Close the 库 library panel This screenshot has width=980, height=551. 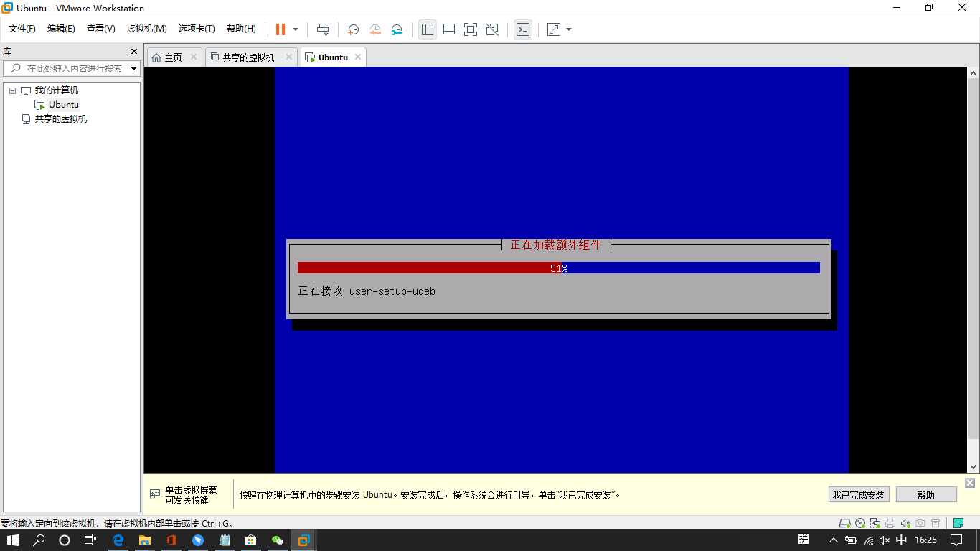tap(133, 52)
